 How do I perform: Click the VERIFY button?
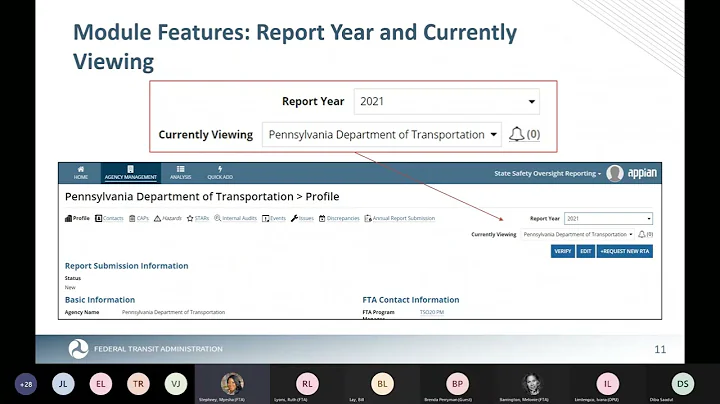click(562, 251)
